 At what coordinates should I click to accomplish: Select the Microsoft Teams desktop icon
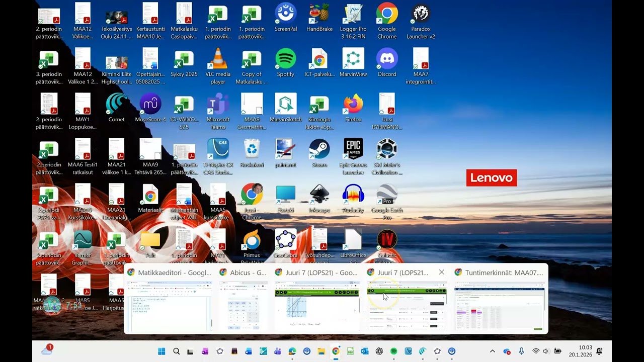(x=218, y=112)
